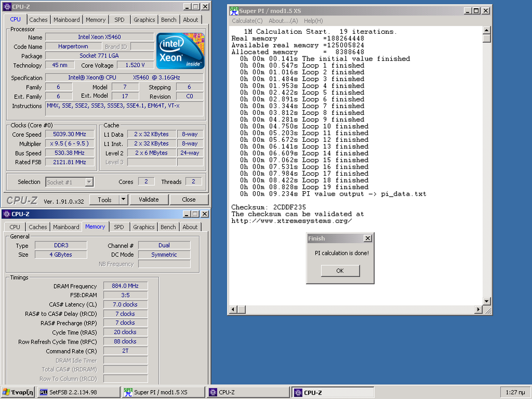Click the memory Type DDR3 field
The width and height of the screenshot is (532, 399).
(x=61, y=245)
